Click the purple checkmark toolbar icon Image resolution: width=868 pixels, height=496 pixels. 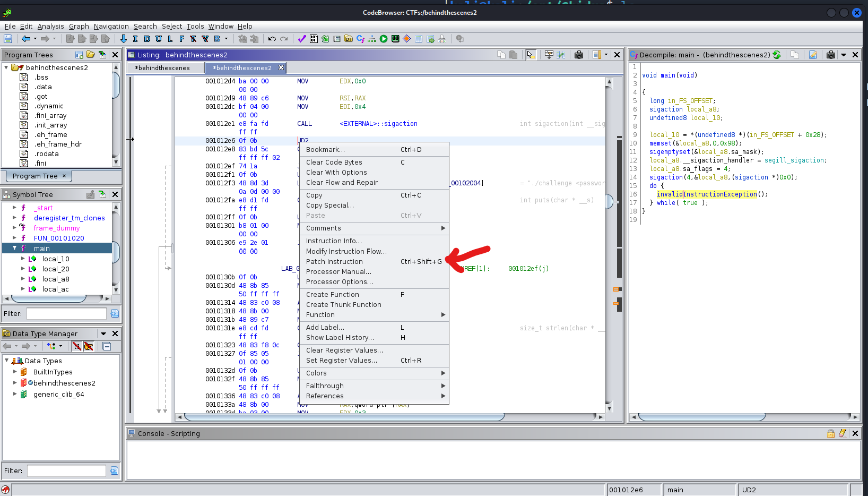pyautogui.click(x=302, y=39)
